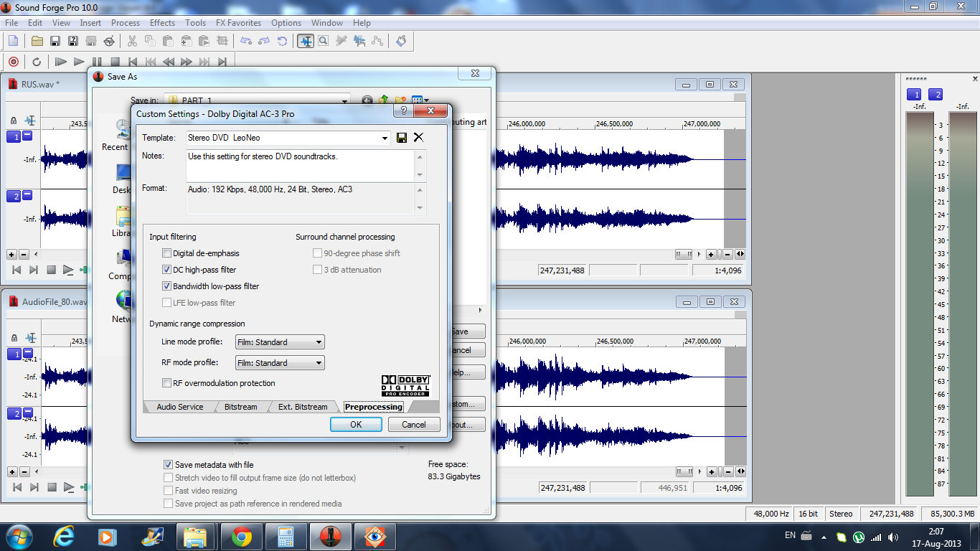
Task: Uncheck DC high-pass filter
Action: [x=167, y=270]
